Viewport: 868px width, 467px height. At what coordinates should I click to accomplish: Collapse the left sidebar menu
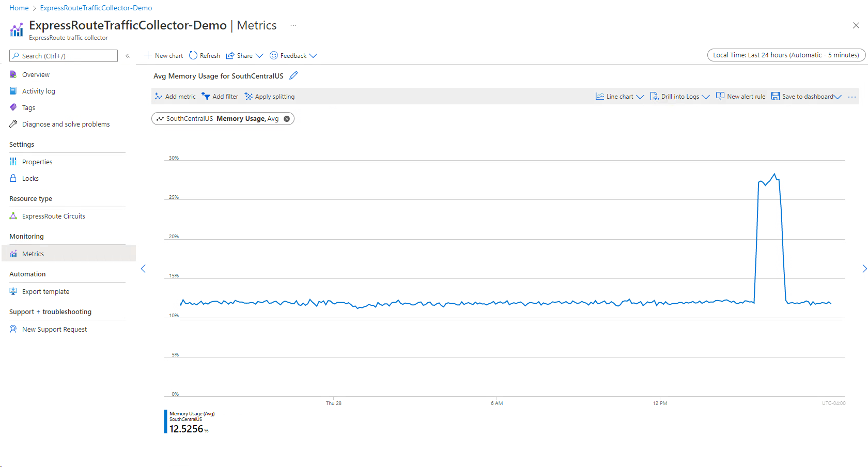128,56
